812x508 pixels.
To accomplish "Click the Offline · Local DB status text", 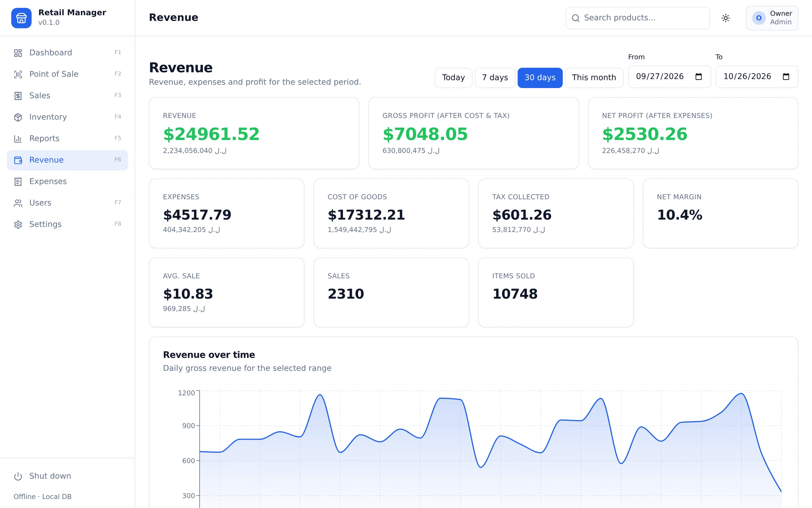I will (x=42, y=496).
